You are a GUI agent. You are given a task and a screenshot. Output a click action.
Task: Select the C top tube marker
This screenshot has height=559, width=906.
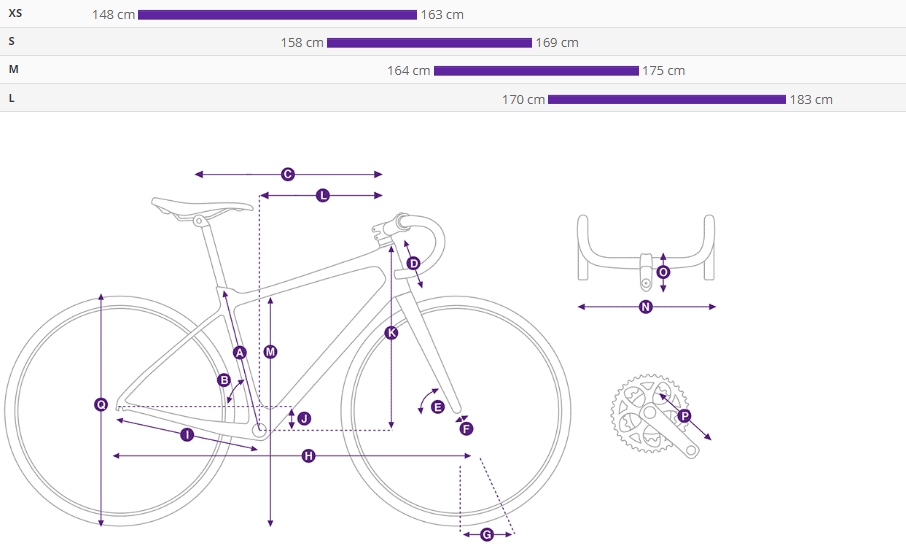click(x=288, y=174)
